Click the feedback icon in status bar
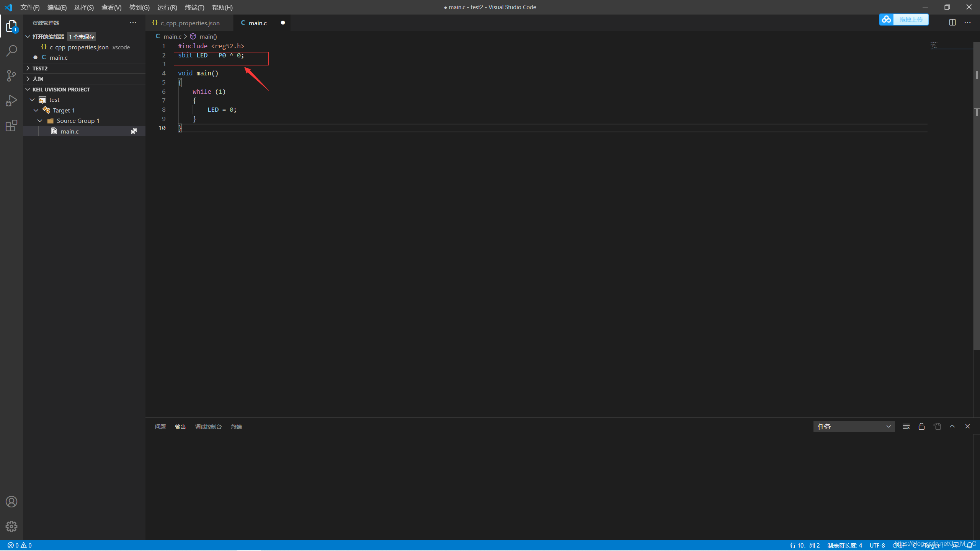 (x=955, y=545)
